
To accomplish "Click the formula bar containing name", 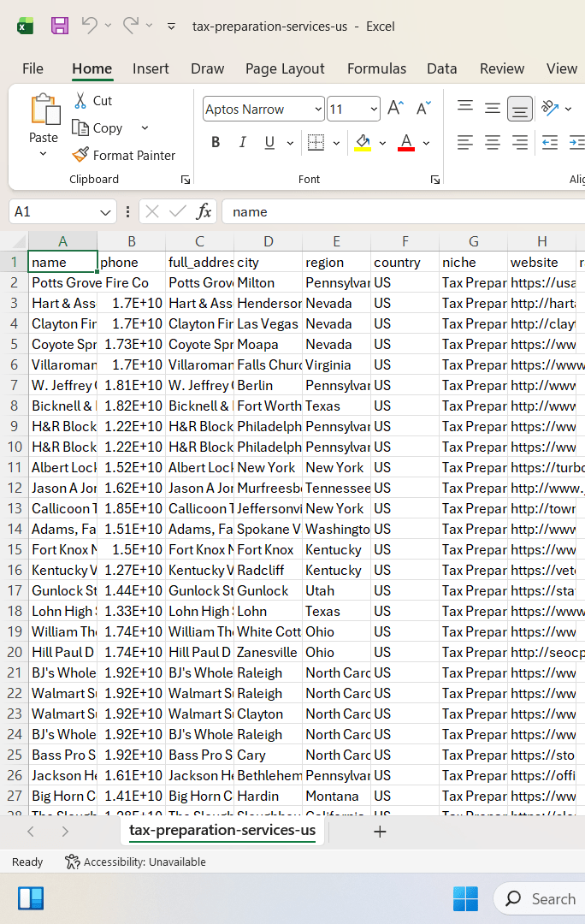I will click(x=404, y=211).
